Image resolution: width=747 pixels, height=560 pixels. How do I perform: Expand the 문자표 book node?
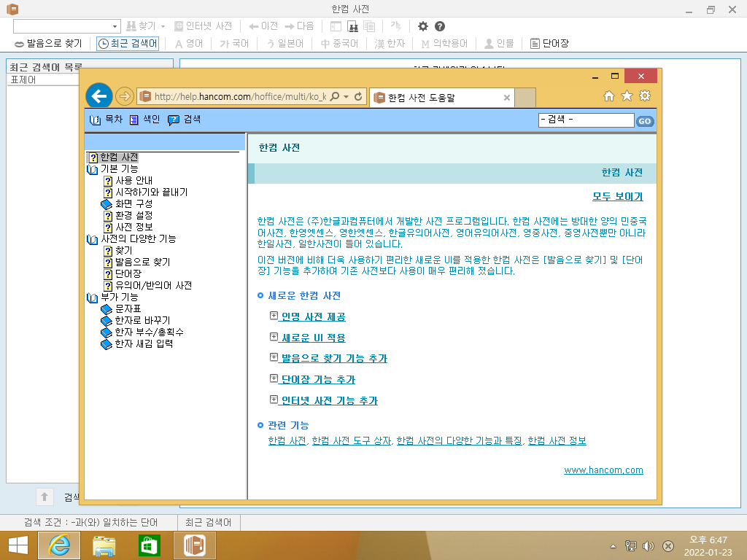tap(107, 309)
